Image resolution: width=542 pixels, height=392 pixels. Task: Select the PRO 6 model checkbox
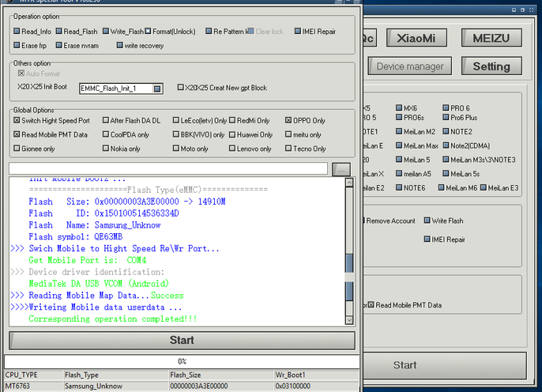[446, 107]
